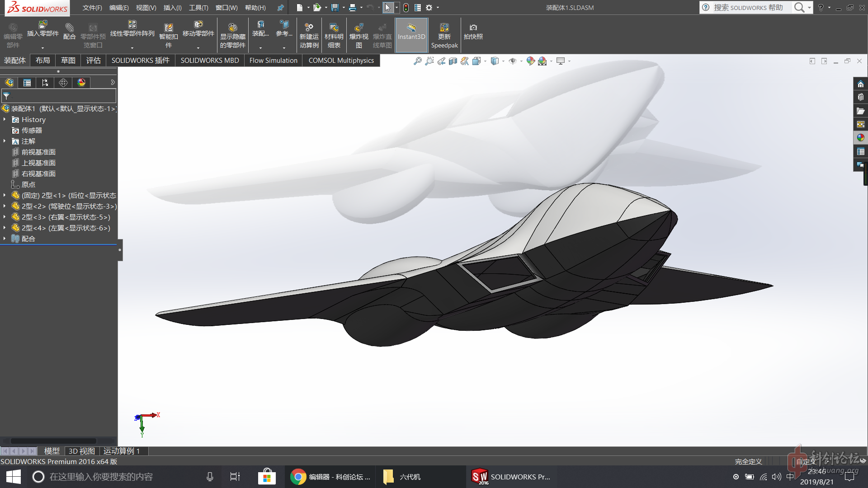
Task: Take a Snapshot (拍快照)
Action: (x=473, y=32)
